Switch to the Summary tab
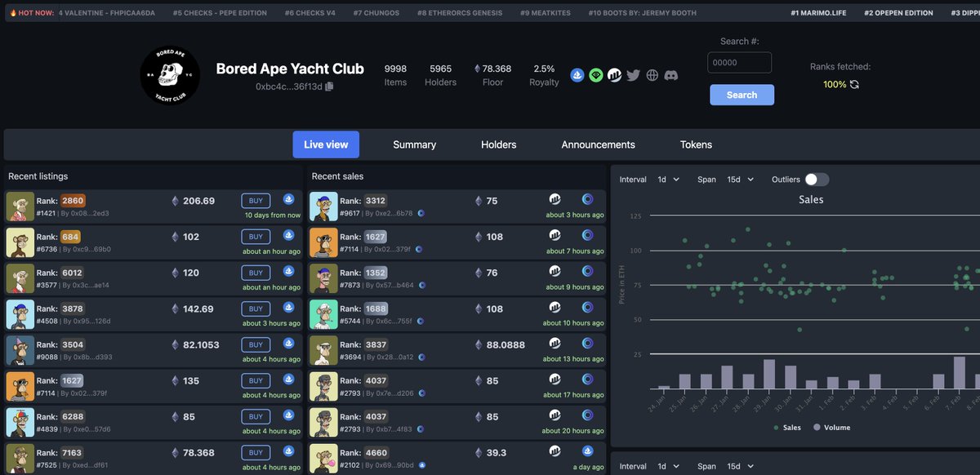 (415, 144)
